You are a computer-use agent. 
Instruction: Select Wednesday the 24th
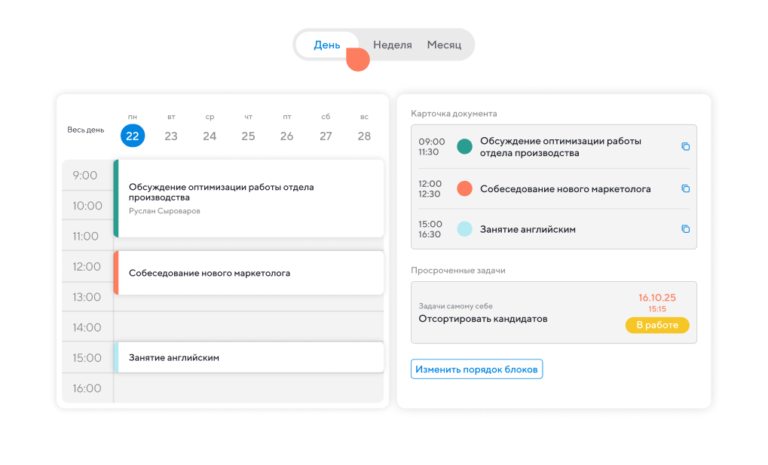click(210, 136)
